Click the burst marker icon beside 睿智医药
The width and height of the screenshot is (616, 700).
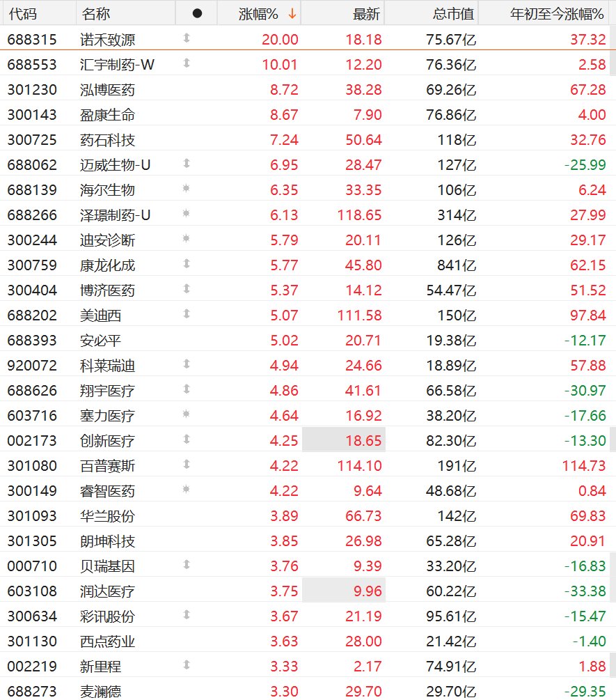[x=187, y=490]
